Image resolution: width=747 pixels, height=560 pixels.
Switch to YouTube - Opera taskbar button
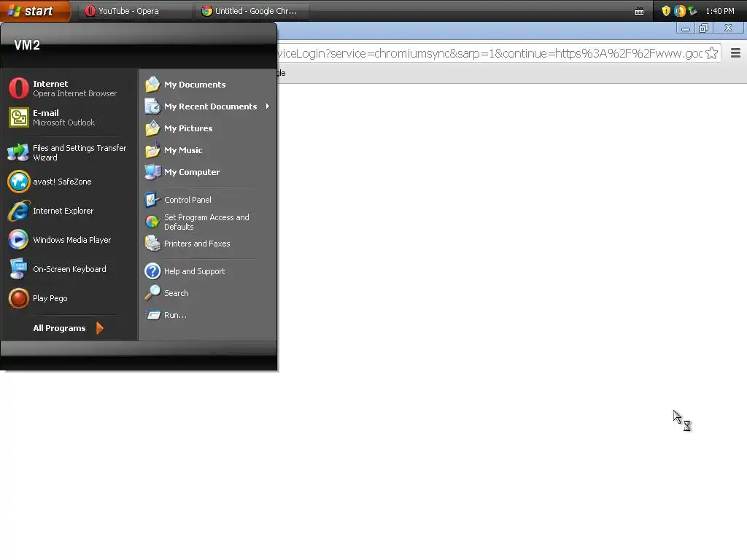click(x=135, y=11)
